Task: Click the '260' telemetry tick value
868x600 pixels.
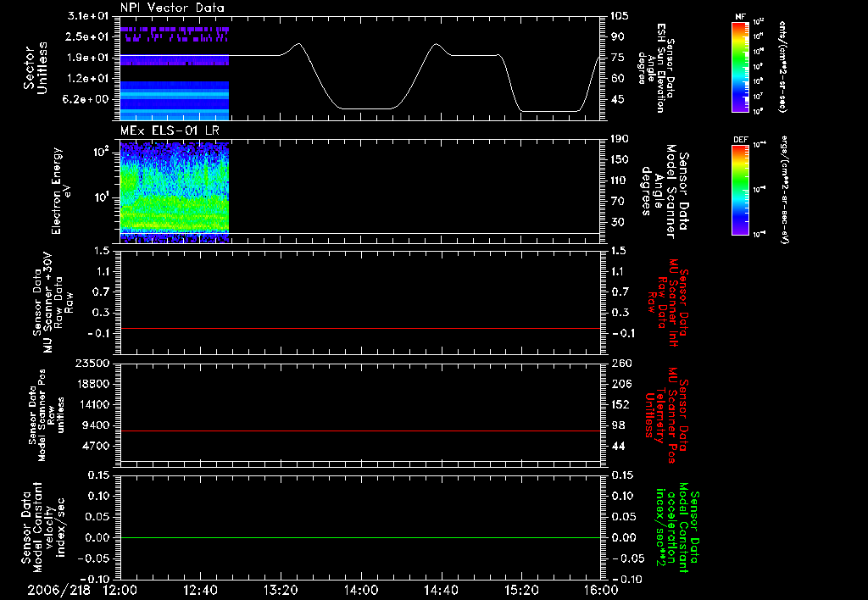Action: point(620,363)
